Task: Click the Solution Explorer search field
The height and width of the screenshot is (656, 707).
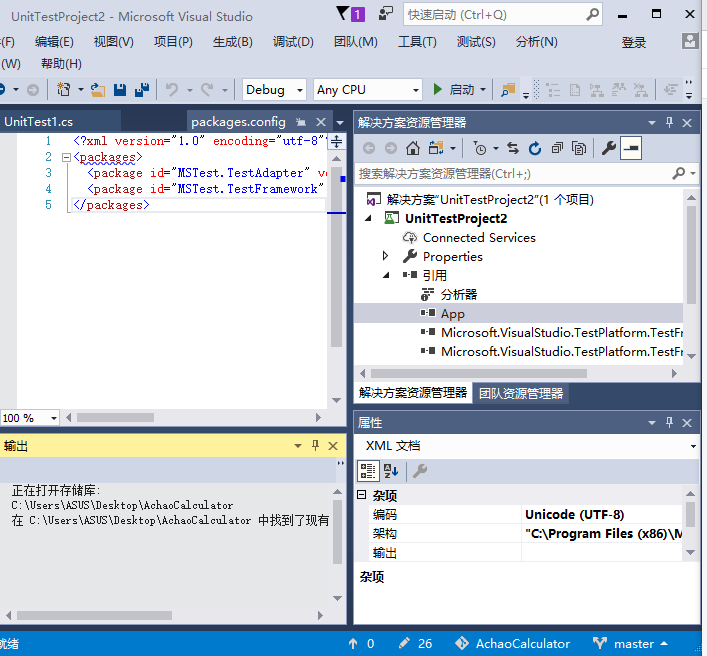Action: point(514,174)
